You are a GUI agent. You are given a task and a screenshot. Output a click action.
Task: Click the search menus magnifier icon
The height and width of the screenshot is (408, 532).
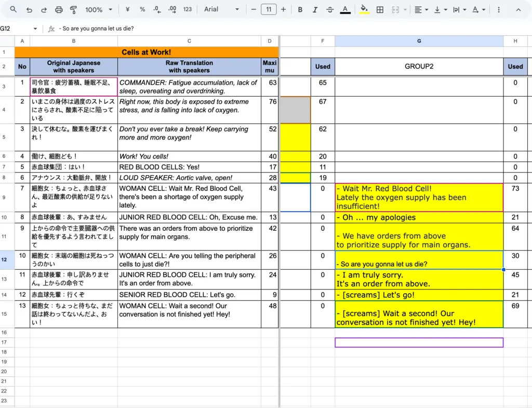pos(14,9)
